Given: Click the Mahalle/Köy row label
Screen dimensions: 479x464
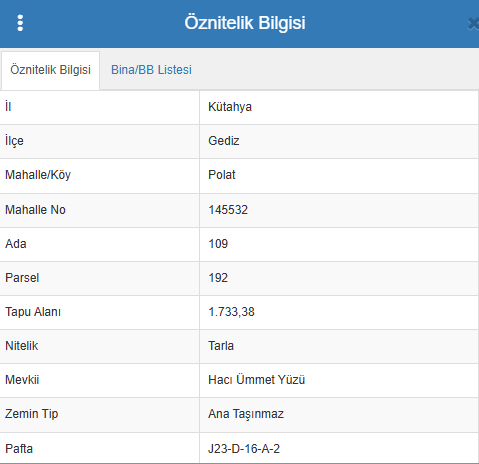Looking at the screenshot, I should (38, 175).
